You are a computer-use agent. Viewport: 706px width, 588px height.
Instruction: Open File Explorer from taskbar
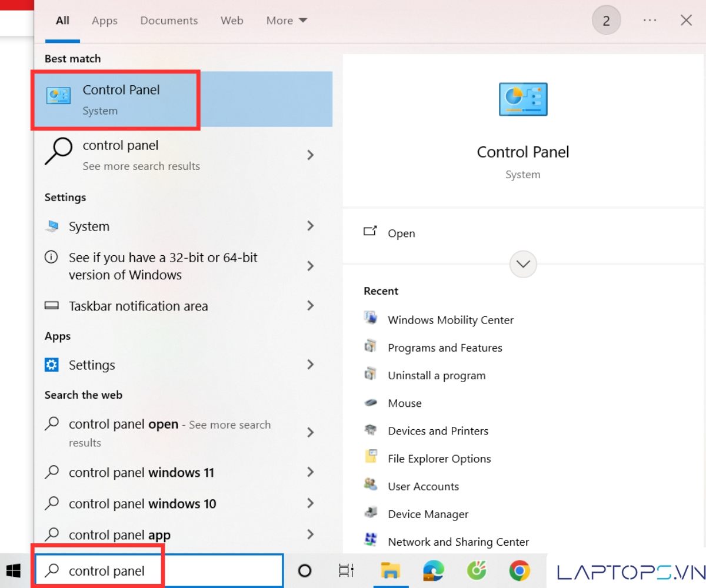390,570
